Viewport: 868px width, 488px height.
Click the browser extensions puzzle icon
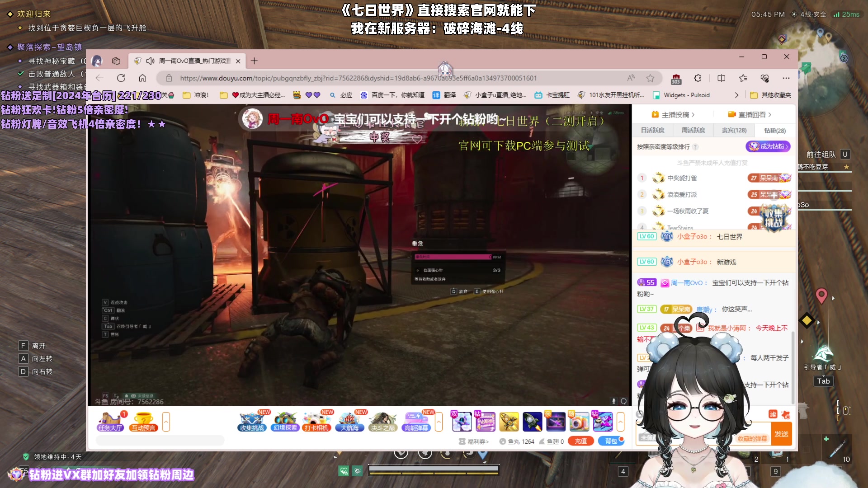698,78
